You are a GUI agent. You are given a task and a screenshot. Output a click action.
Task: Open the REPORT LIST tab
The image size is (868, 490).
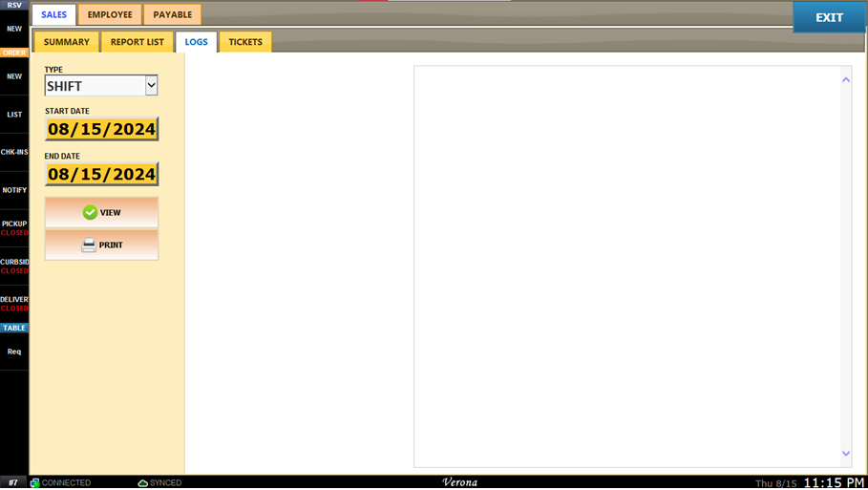tap(138, 42)
